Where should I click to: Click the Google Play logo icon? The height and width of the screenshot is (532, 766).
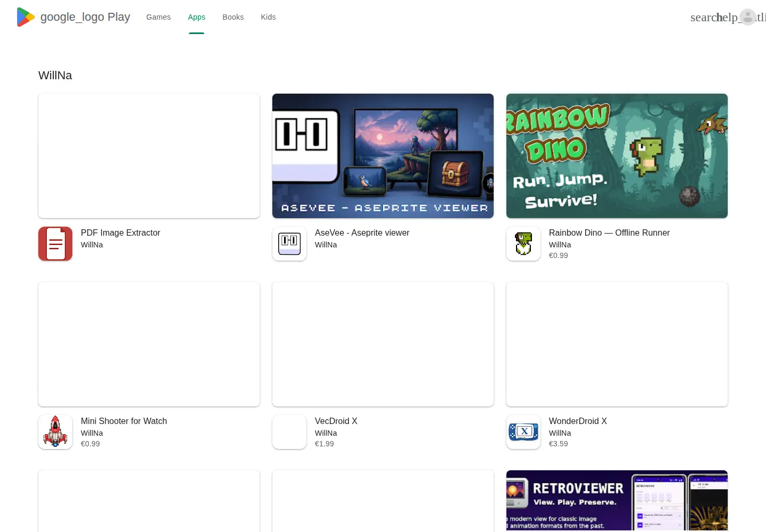coord(26,17)
